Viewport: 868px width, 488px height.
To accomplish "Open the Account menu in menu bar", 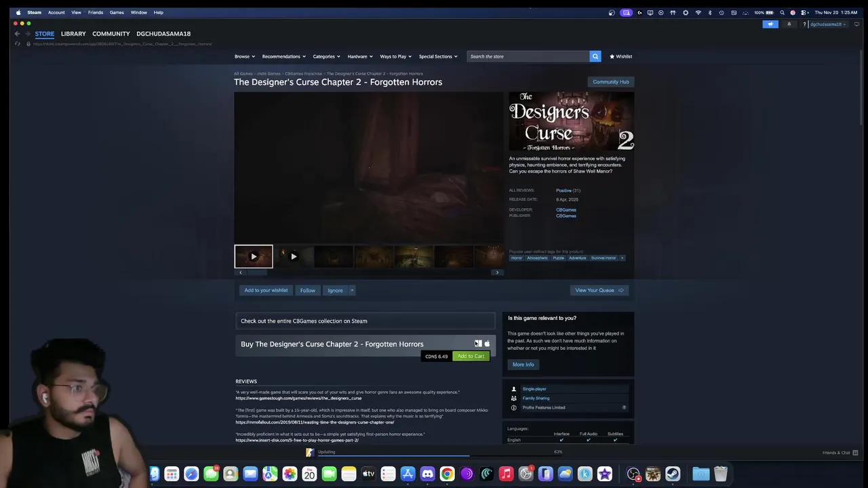I will click(56, 12).
